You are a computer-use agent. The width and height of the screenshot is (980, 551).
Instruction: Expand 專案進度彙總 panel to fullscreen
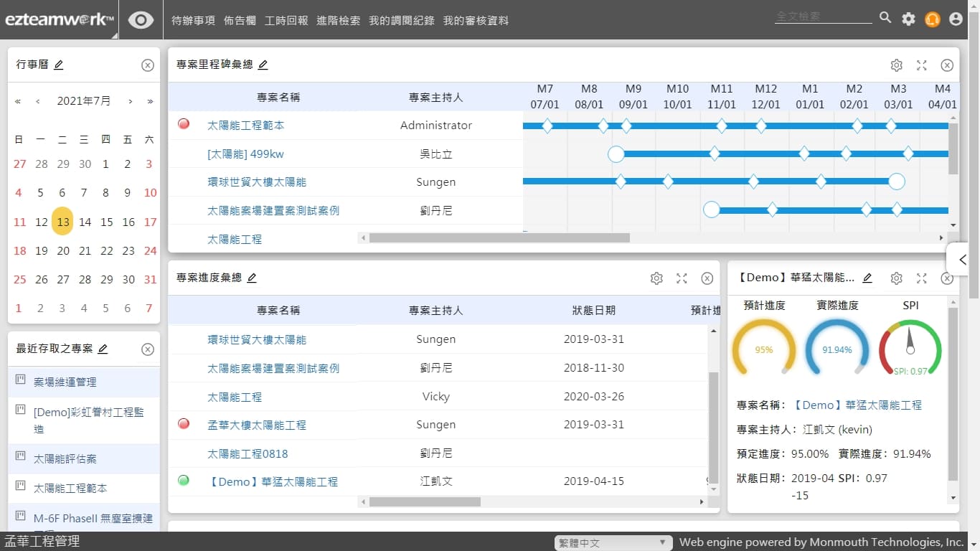[682, 278]
